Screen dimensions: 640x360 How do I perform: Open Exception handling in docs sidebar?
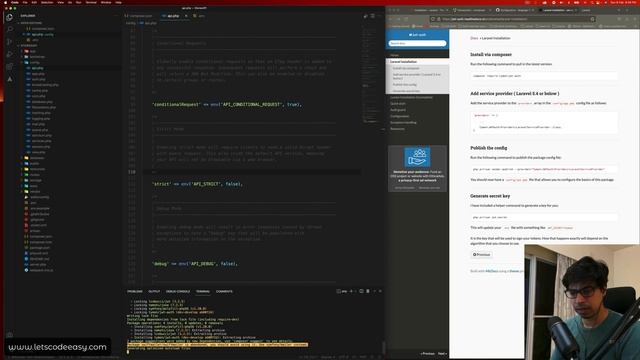[x=403, y=122]
